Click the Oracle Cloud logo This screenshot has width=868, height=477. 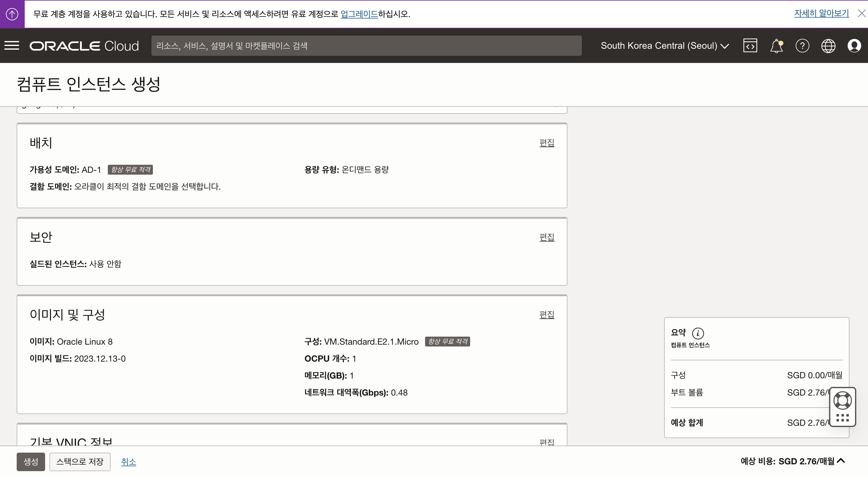[84, 46]
